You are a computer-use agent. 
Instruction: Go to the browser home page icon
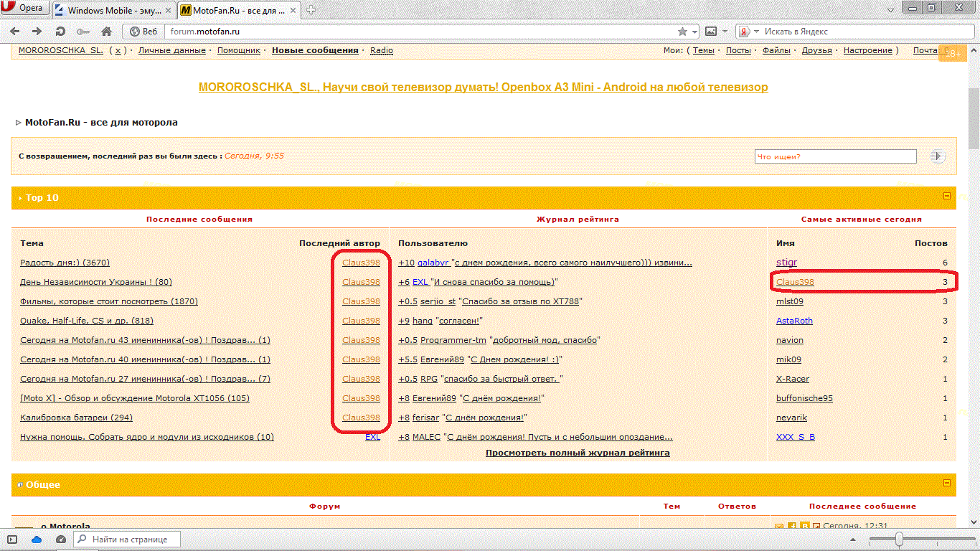(x=106, y=32)
